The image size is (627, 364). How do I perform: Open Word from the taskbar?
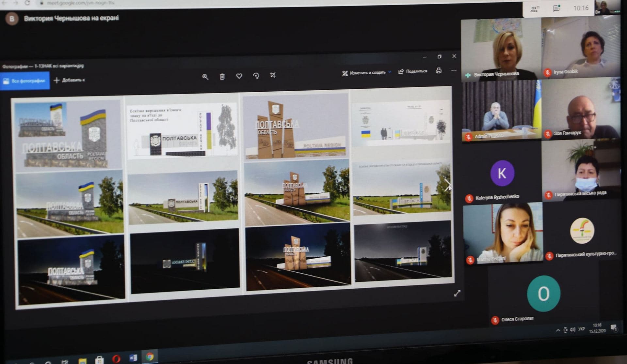(x=133, y=358)
